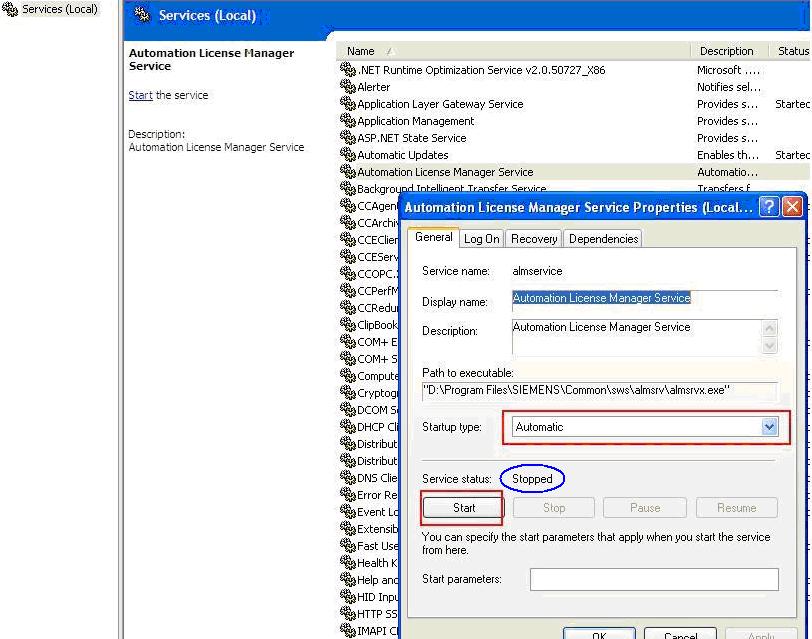Image resolution: width=812 pixels, height=639 pixels.
Task: Click the CCArchive service gear icon
Action: click(x=347, y=223)
